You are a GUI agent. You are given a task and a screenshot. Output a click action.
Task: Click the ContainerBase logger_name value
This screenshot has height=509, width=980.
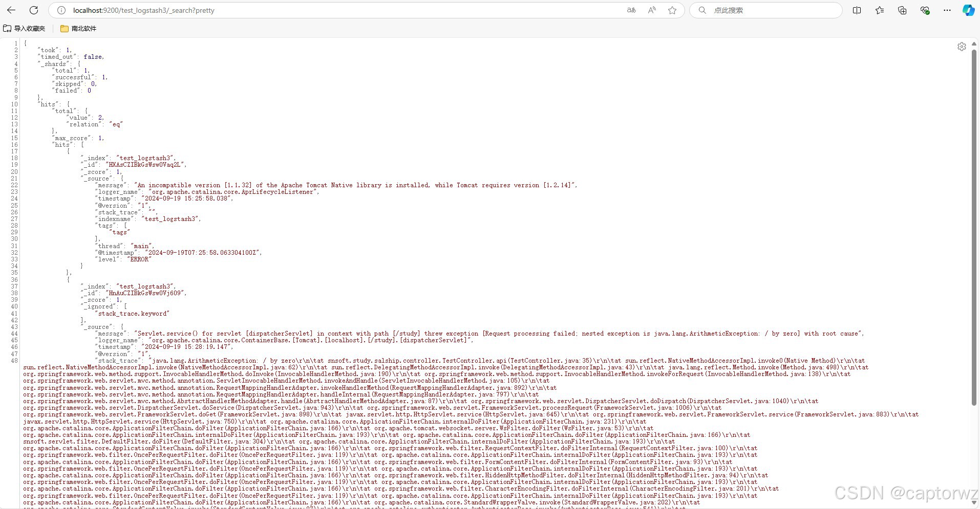(309, 340)
